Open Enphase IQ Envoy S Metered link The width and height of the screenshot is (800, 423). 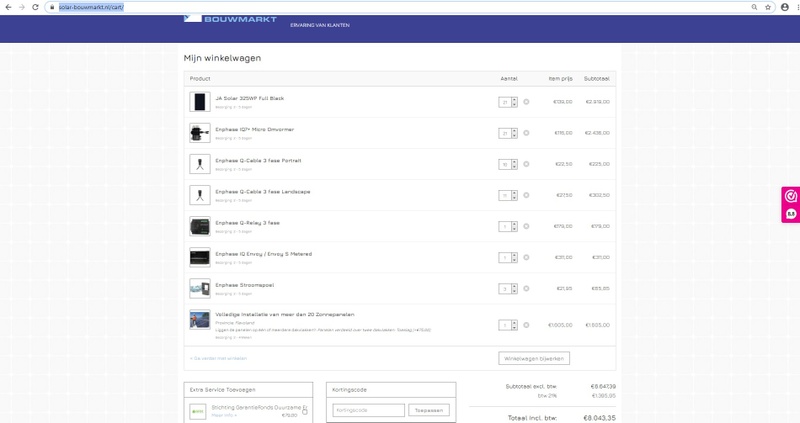(263, 254)
